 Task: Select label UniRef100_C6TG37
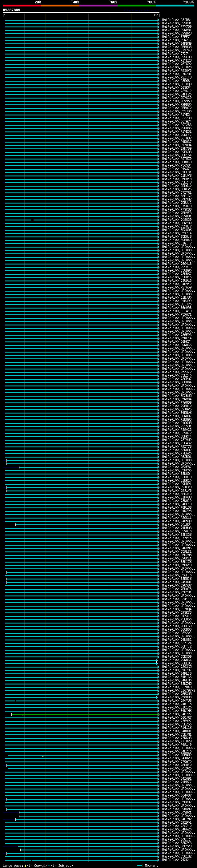pyautogui.click(x=176, y=139)
